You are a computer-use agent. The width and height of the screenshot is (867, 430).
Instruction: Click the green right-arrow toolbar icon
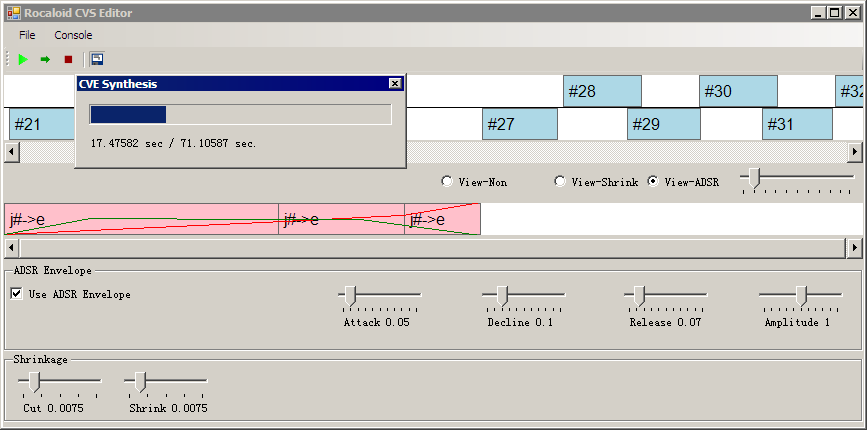[x=45, y=59]
